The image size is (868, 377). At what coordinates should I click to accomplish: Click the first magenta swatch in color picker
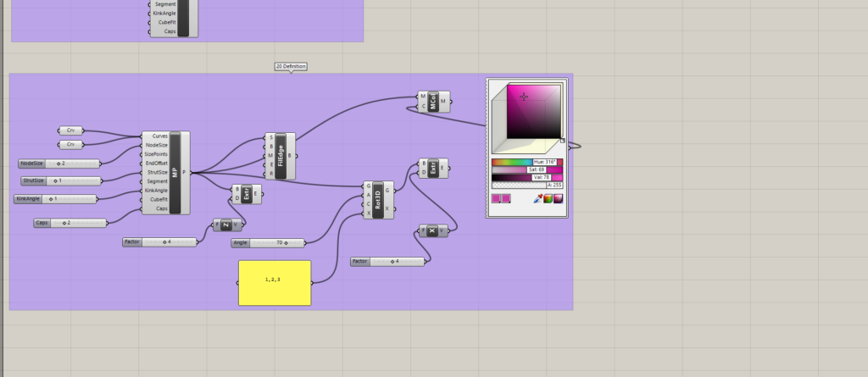[x=496, y=198]
